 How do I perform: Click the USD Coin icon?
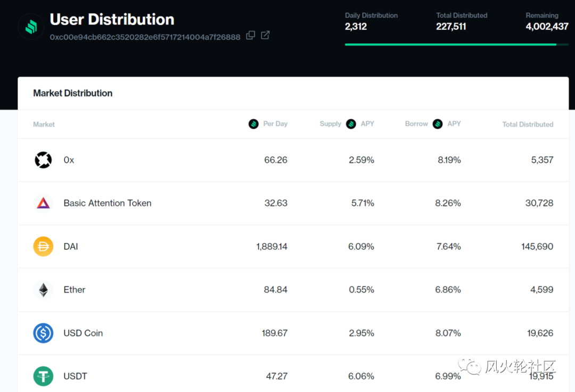pos(43,333)
